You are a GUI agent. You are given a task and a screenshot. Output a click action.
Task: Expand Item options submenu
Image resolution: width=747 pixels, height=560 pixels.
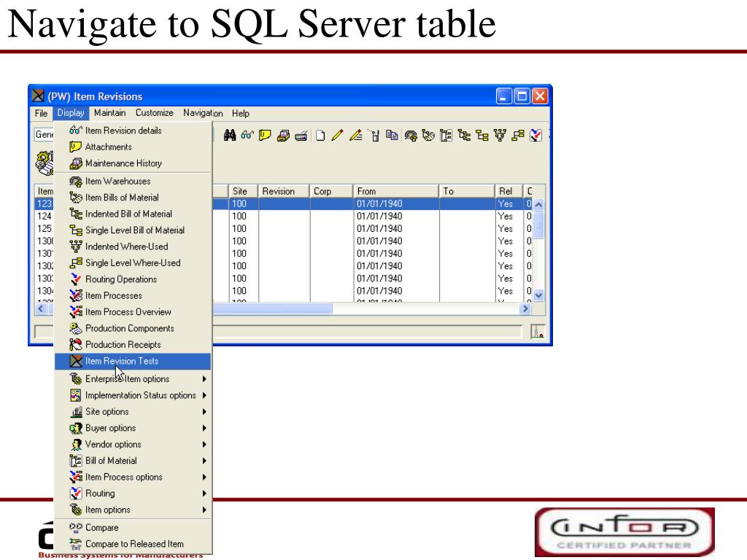pyautogui.click(x=133, y=510)
